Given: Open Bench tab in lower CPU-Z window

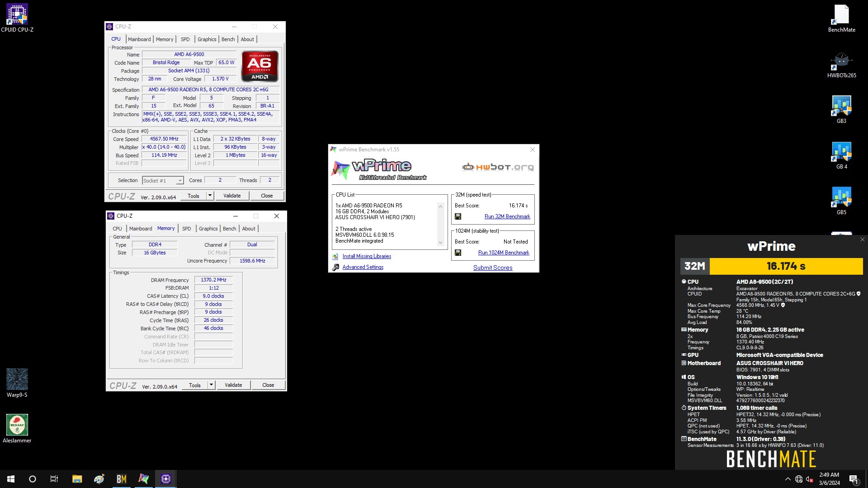Looking at the screenshot, I should coord(230,229).
